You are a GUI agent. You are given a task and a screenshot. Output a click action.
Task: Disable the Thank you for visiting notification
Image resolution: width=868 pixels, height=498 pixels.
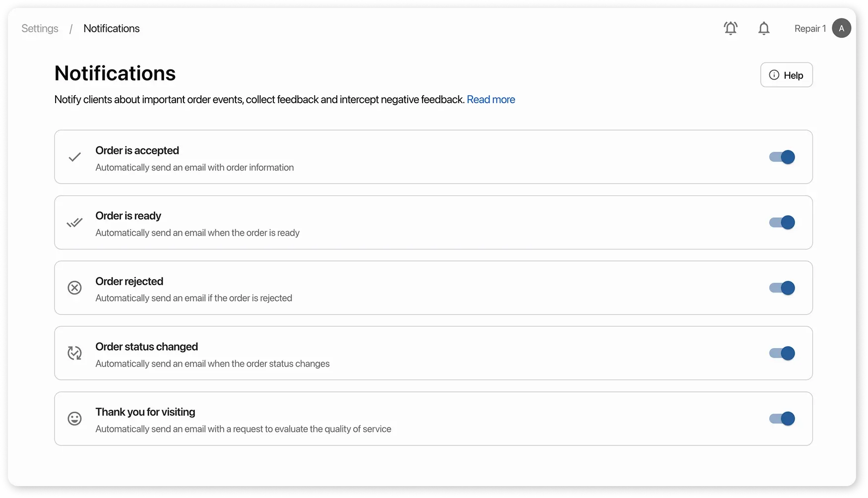click(782, 419)
